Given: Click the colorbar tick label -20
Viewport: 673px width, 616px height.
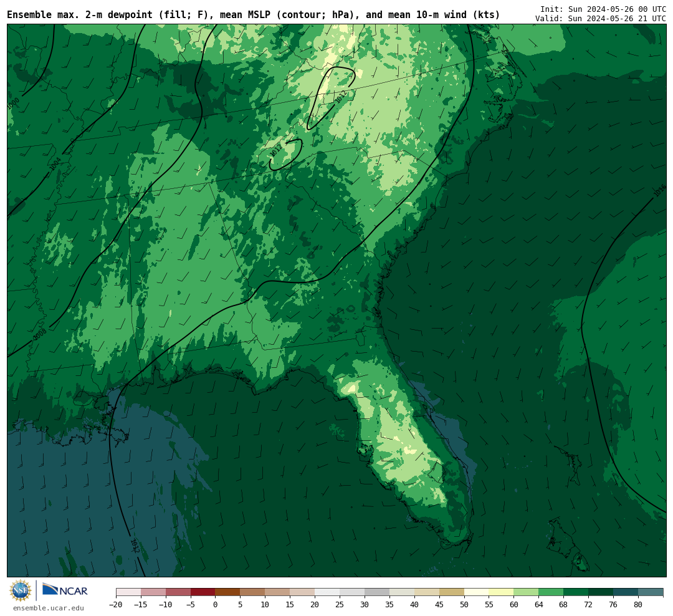Looking at the screenshot, I should click(116, 605).
